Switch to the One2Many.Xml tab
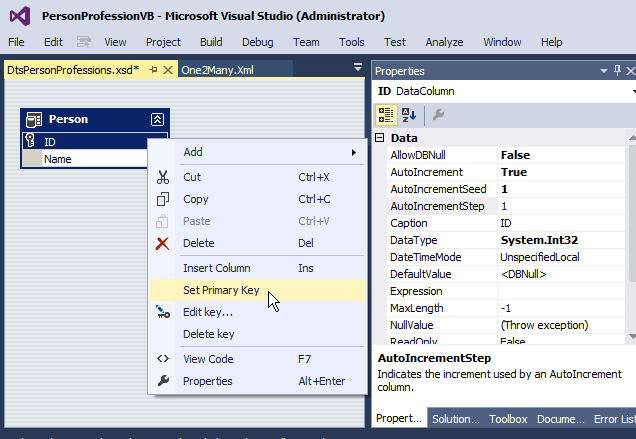Screen dimensions: 636x439 click(x=235, y=70)
